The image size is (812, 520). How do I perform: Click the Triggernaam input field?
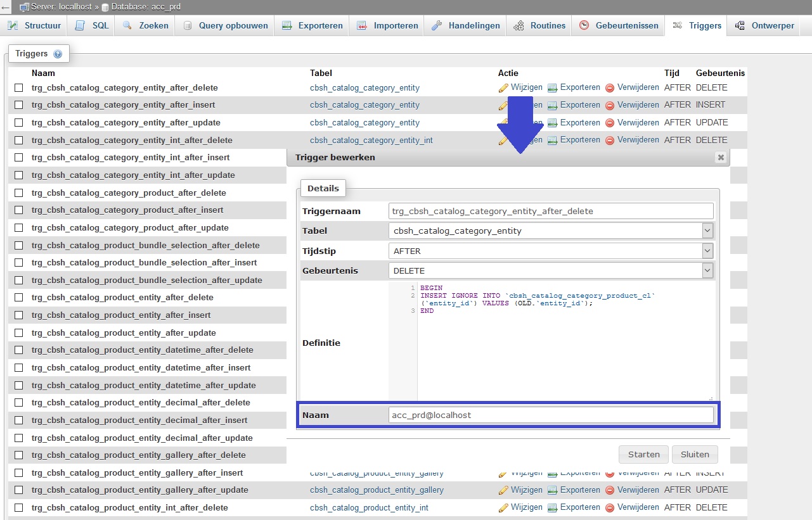click(x=550, y=211)
